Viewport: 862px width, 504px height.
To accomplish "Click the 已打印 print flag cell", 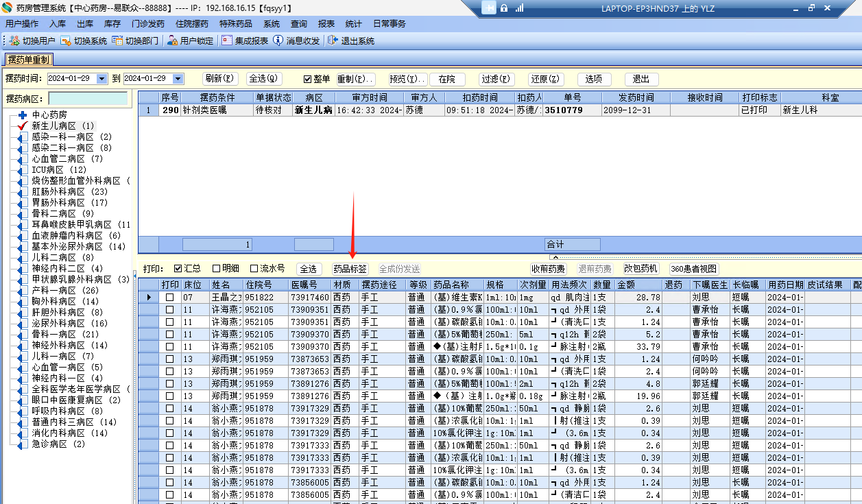I will coord(759,110).
